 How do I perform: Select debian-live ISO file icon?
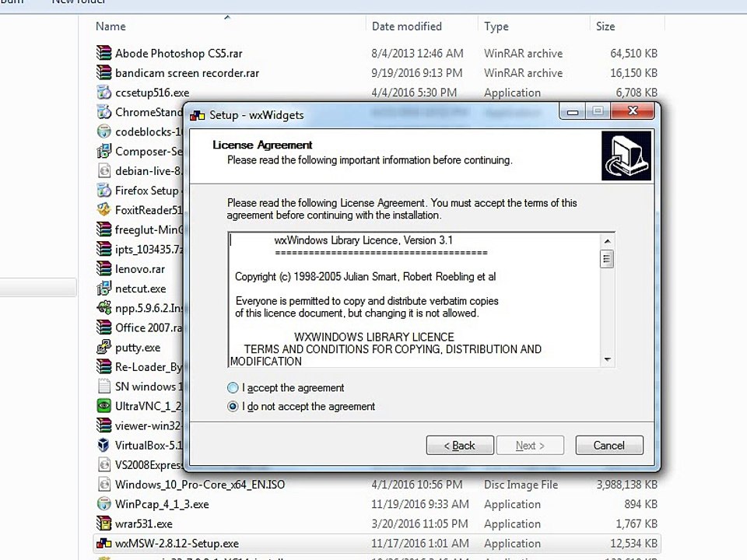[103, 170]
